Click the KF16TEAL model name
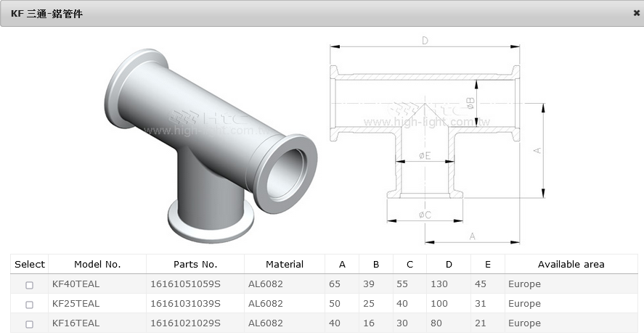This screenshot has width=644, height=335. (x=76, y=323)
